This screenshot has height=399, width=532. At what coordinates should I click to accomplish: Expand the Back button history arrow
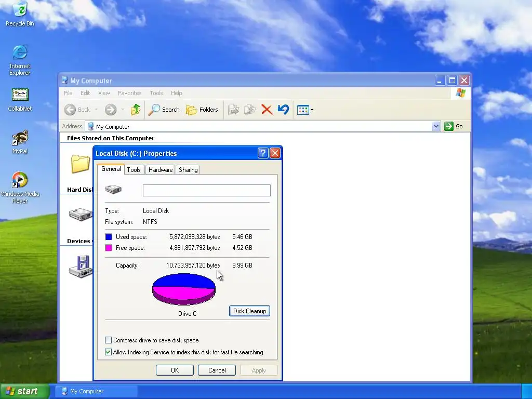[x=96, y=110]
